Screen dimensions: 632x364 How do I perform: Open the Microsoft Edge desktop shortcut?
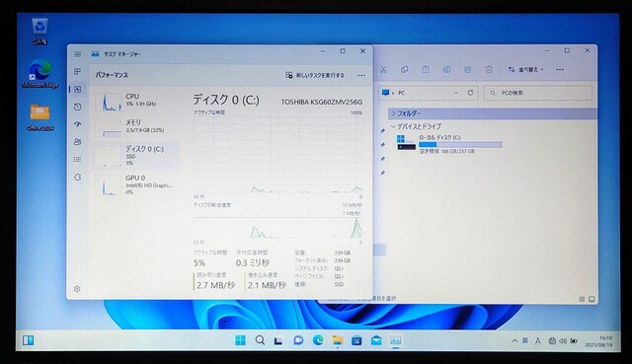[39, 74]
